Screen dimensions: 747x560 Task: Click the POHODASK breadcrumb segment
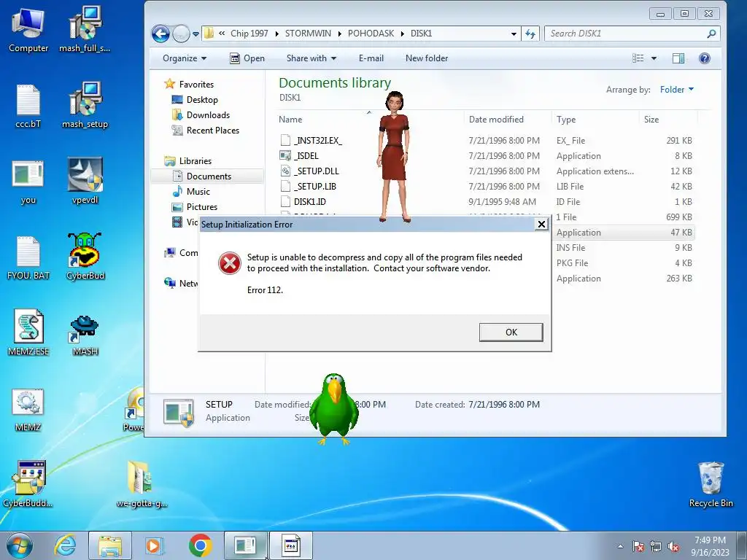pos(371,34)
